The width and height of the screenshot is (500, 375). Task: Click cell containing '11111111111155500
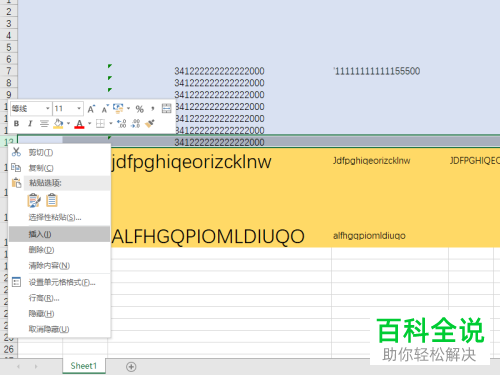[377, 71]
